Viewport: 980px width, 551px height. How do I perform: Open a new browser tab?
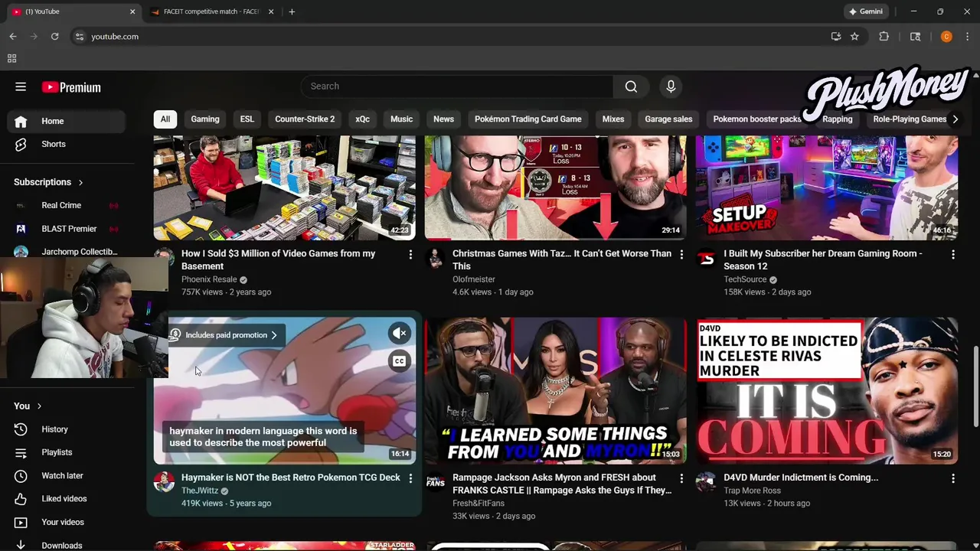[x=292, y=11]
